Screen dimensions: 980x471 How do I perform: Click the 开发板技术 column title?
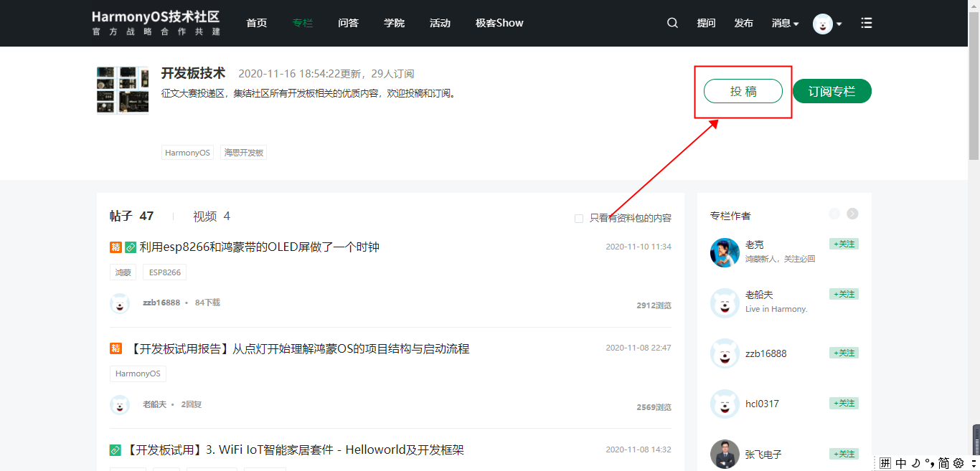point(193,73)
